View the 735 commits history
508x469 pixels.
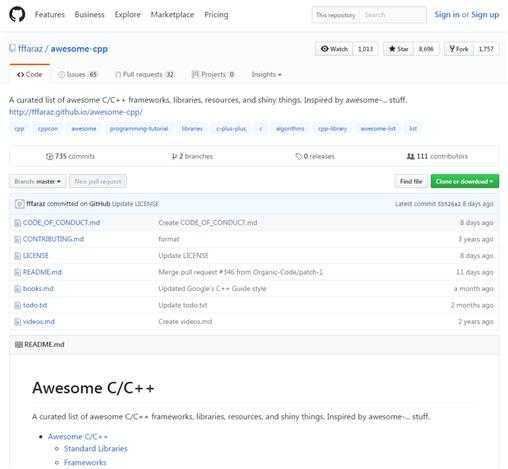[70, 156]
